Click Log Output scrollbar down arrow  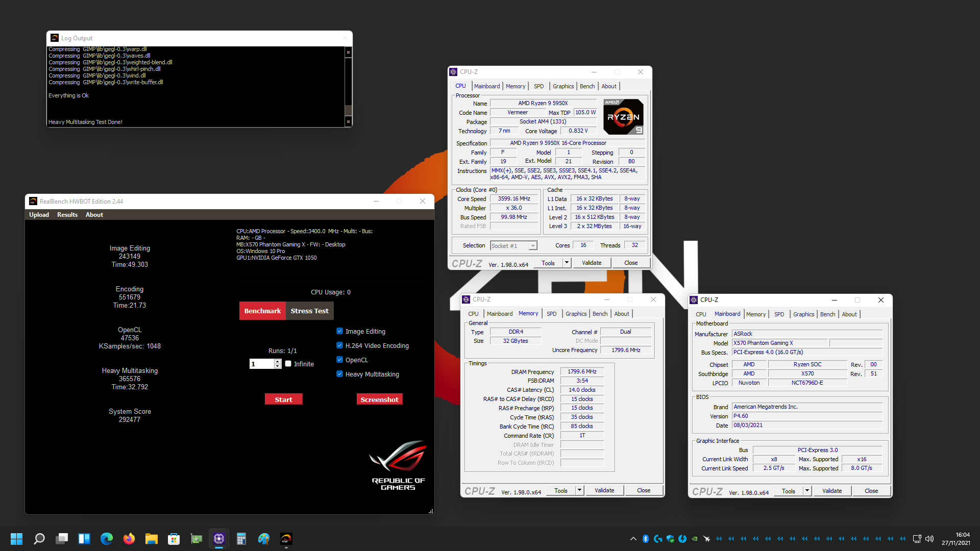[x=349, y=121]
